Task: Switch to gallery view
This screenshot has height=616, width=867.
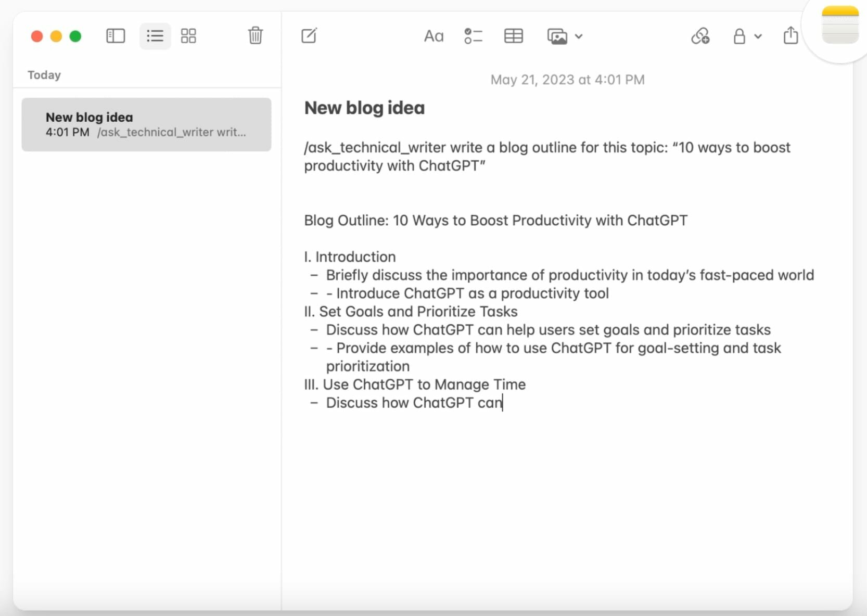Action: pyautogui.click(x=188, y=36)
